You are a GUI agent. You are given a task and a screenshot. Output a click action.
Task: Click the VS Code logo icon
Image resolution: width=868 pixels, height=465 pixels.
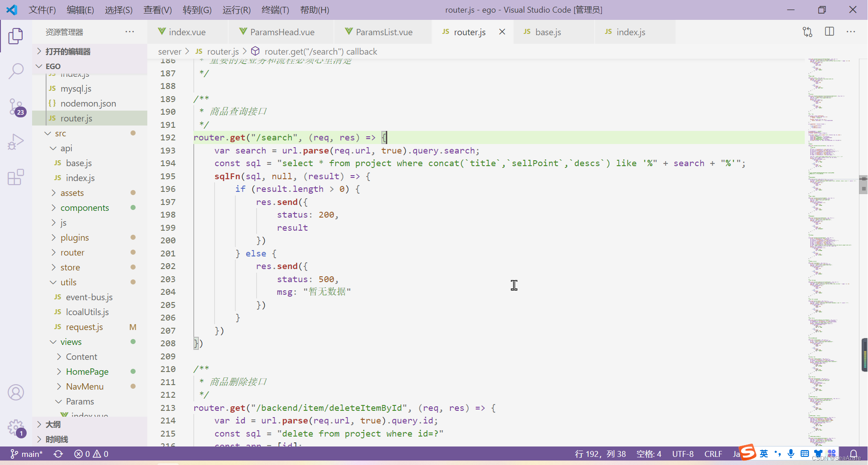12,9
